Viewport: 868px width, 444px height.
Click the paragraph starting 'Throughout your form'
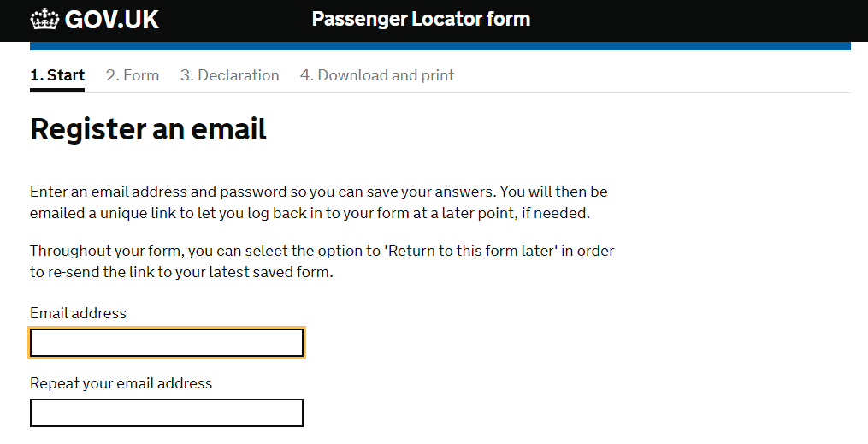click(322, 262)
